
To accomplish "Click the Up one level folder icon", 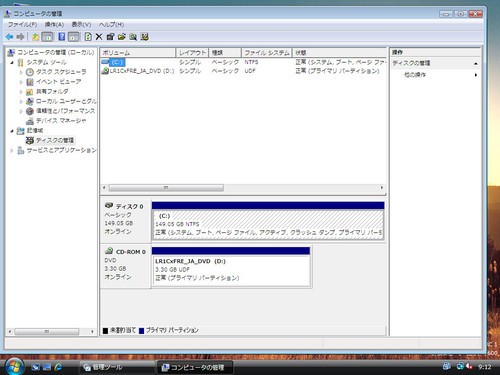I will click(35, 37).
